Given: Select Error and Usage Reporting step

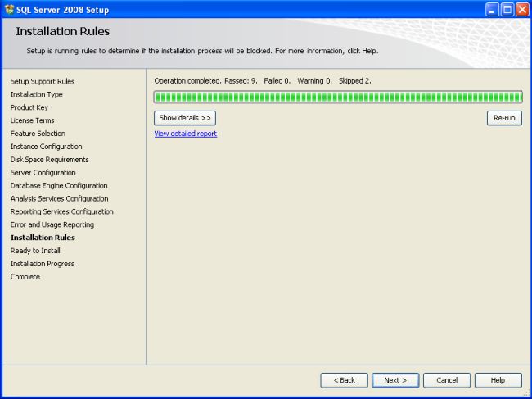Looking at the screenshot, I should coord(52,224).
